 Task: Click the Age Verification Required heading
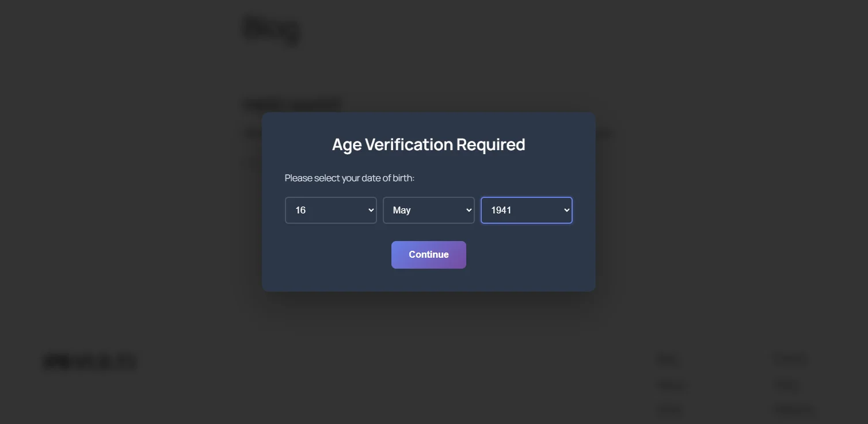(429, 144)
